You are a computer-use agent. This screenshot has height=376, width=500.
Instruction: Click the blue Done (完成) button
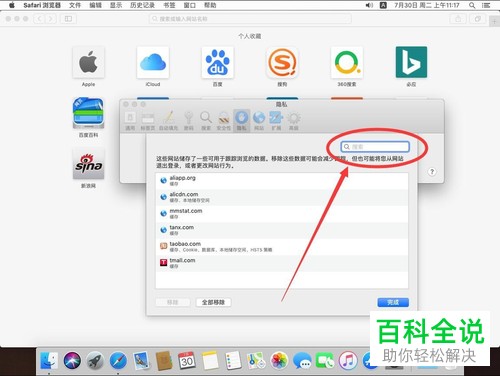coord(393,302)
